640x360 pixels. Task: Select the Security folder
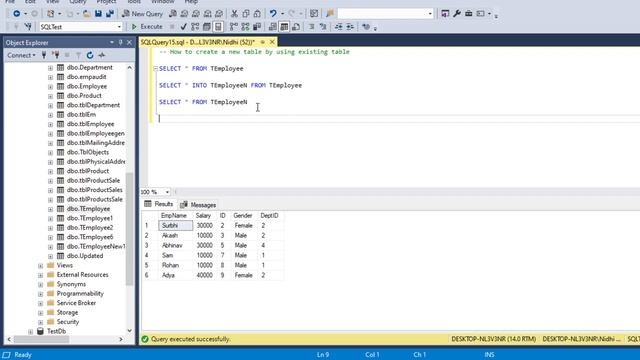click(x=68, y=322)
